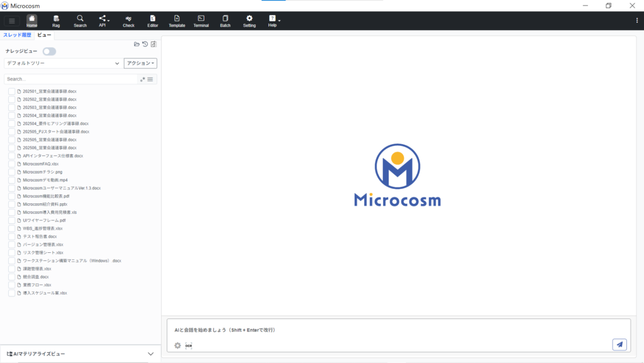The width and height of the screenshot is (644, 363).
Task: Check the box for 202501_営業会議議事録.docx
Action: click(11, 91)
